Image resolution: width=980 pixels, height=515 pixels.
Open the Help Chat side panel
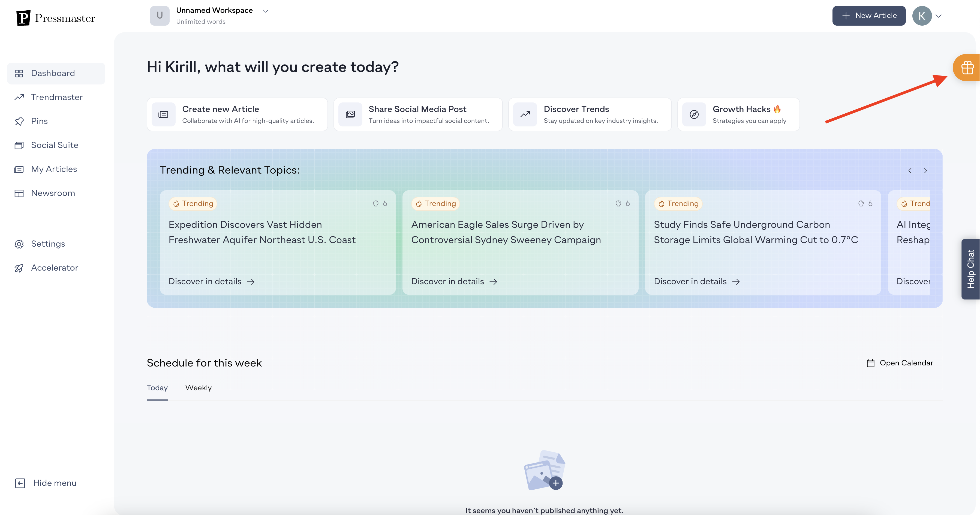tap(970, 269)
